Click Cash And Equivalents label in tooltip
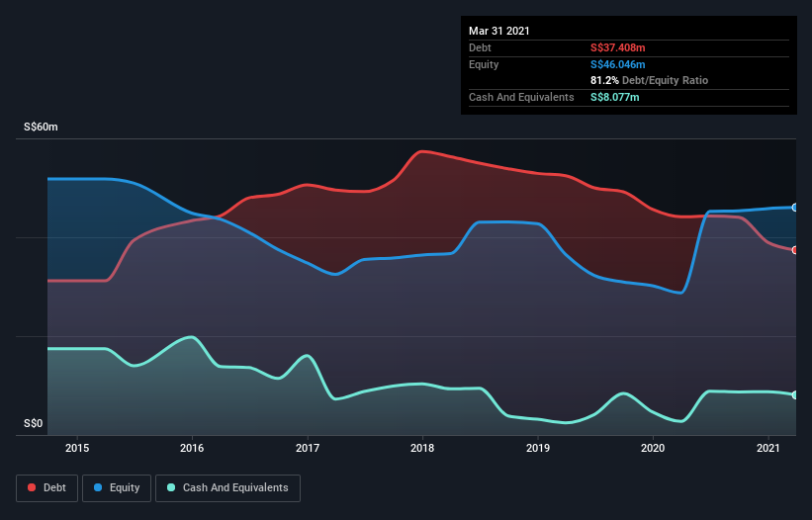Viewport: 812px width, 520px height. click(521, 97)
